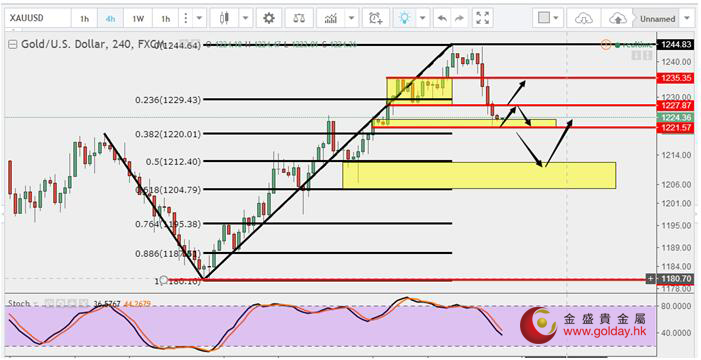The image size is (701, 360).
Task: Select the 1W timeframe
Action: click(x=138, y=19)
